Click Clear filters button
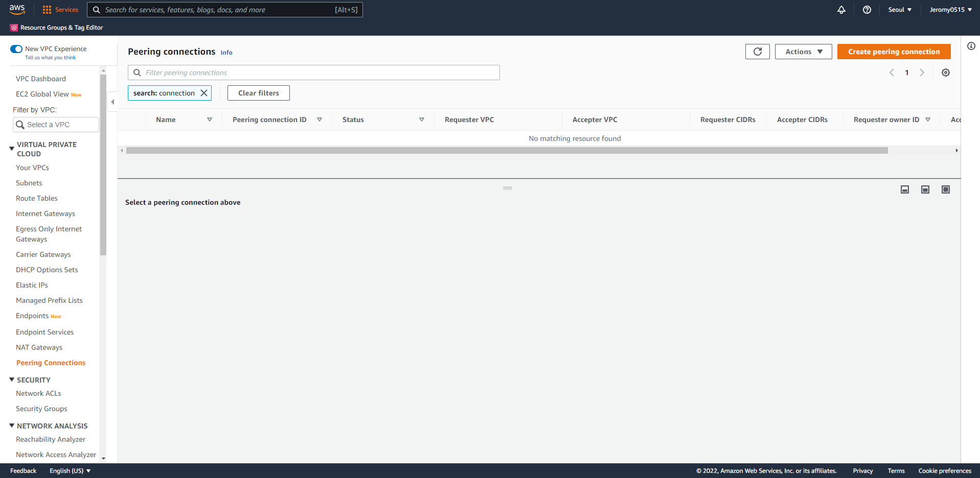 259,93
